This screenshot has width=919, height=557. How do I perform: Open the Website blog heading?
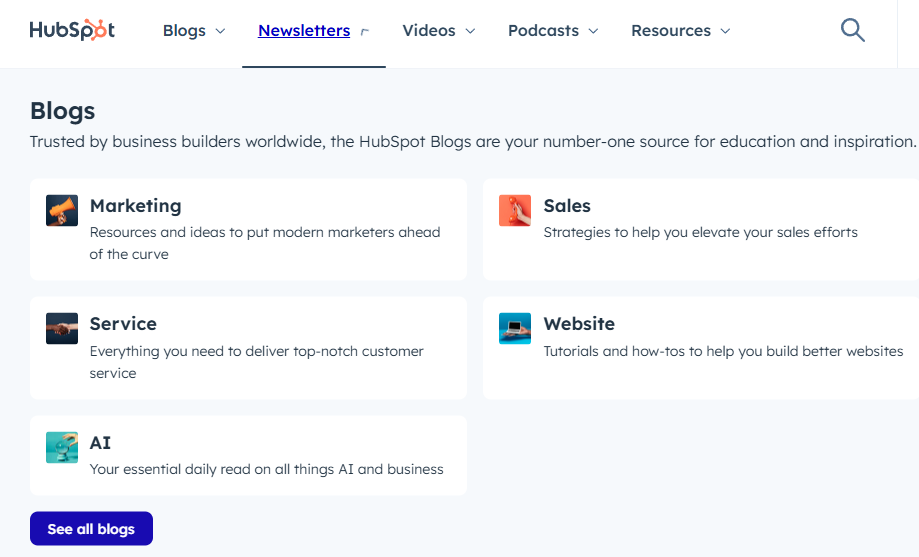click(x=579, y=324)
